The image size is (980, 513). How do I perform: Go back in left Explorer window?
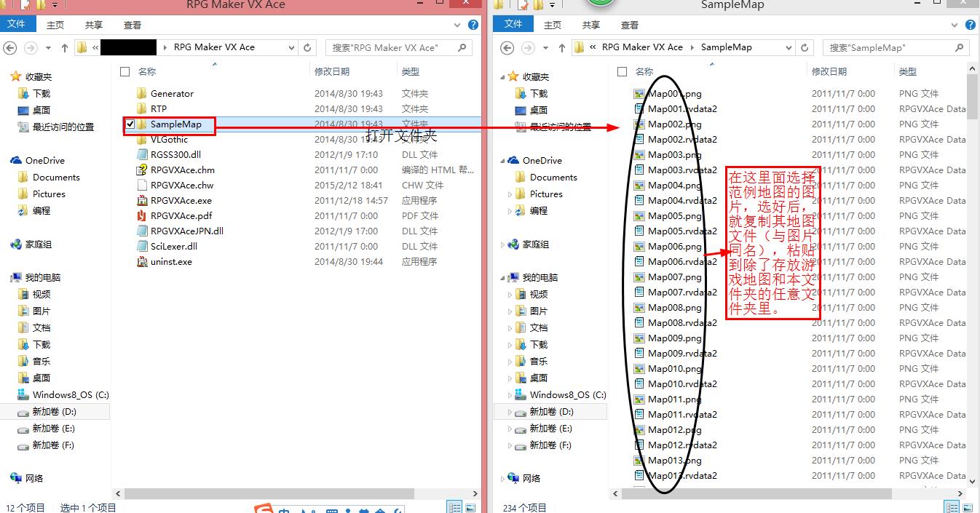coord(10,47)
